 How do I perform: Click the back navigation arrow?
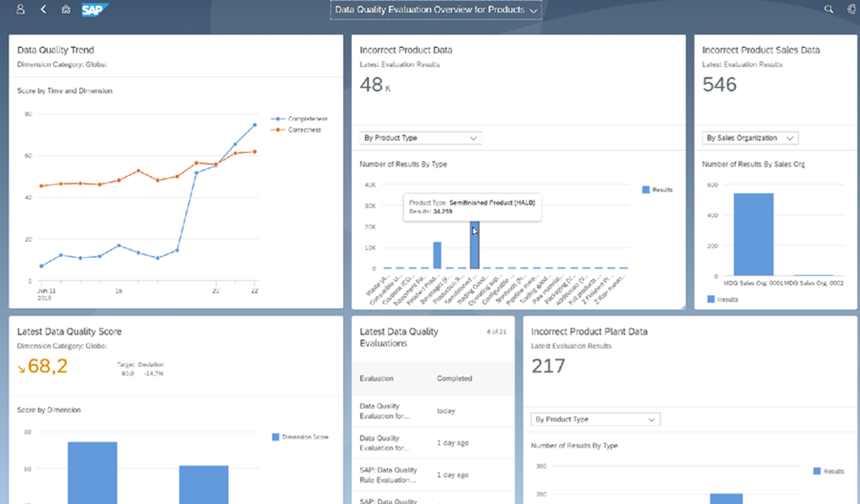pos(43,9)
